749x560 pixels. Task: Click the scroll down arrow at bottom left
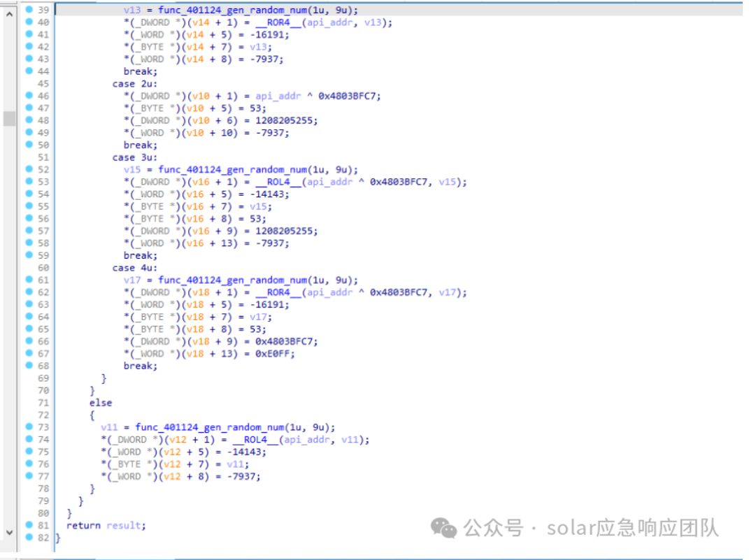click(9, 533)
